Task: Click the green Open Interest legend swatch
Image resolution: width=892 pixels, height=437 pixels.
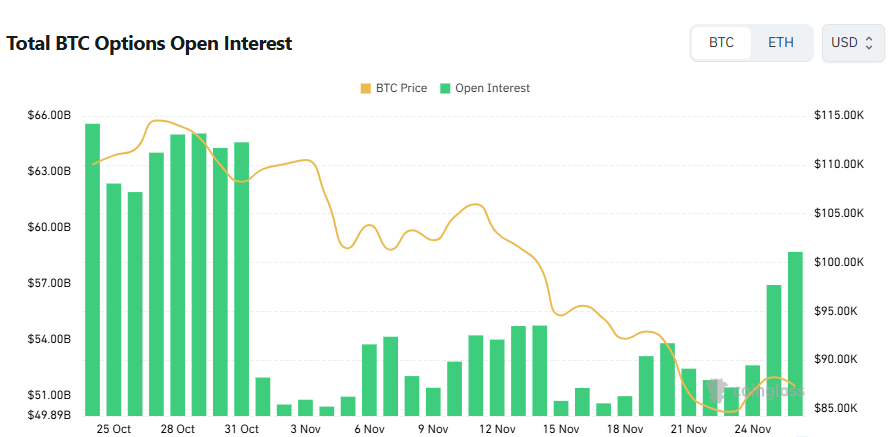Action: pos(445,88)
